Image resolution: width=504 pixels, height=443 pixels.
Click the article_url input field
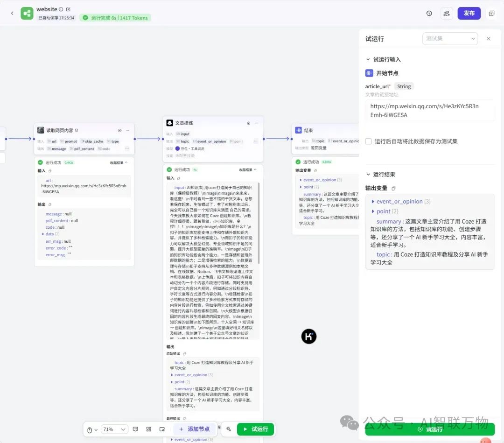tap(430, 111)
